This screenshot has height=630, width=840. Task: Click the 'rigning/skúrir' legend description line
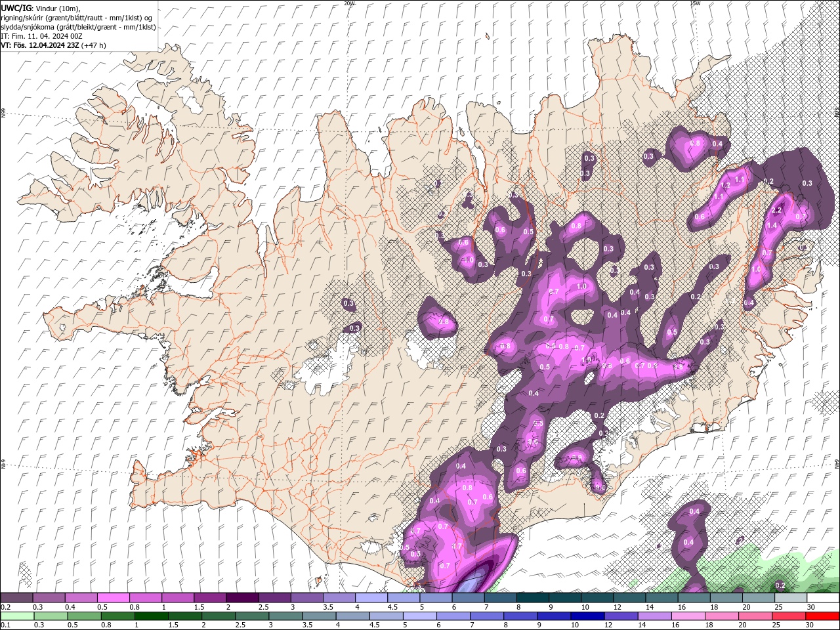pos(76,18)
